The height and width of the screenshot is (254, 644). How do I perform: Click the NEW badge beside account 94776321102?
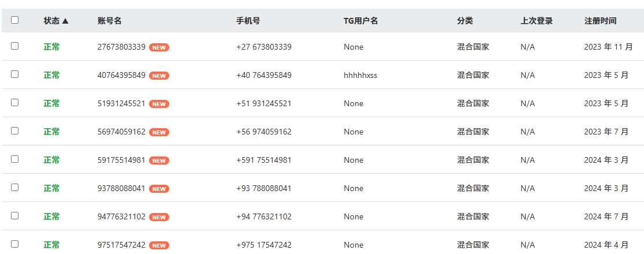(159, 217)
